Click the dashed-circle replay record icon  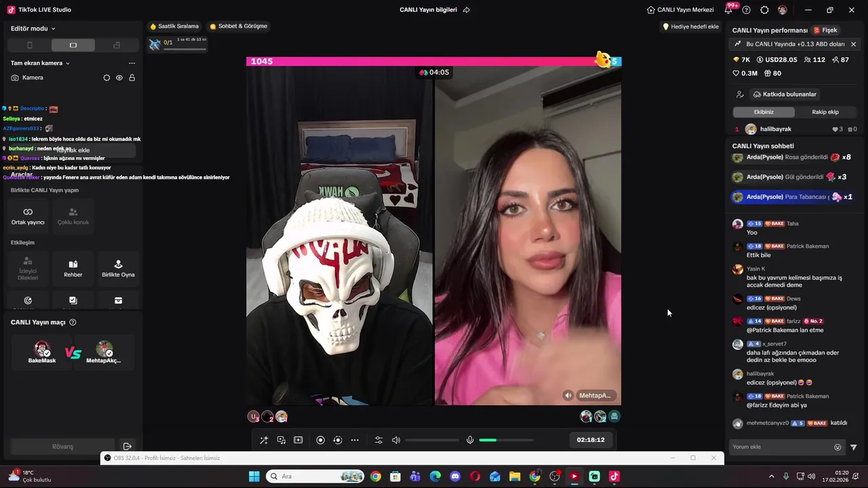point(338,440)
